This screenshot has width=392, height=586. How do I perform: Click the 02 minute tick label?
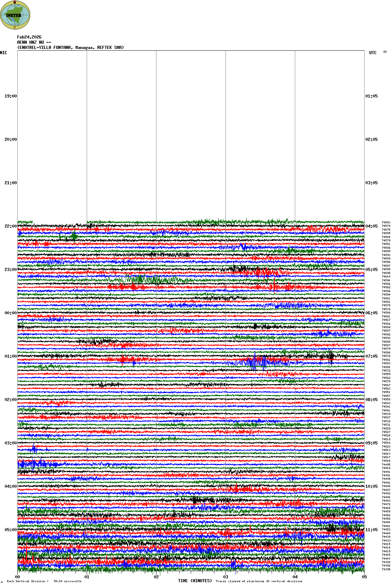click(156, 577)
